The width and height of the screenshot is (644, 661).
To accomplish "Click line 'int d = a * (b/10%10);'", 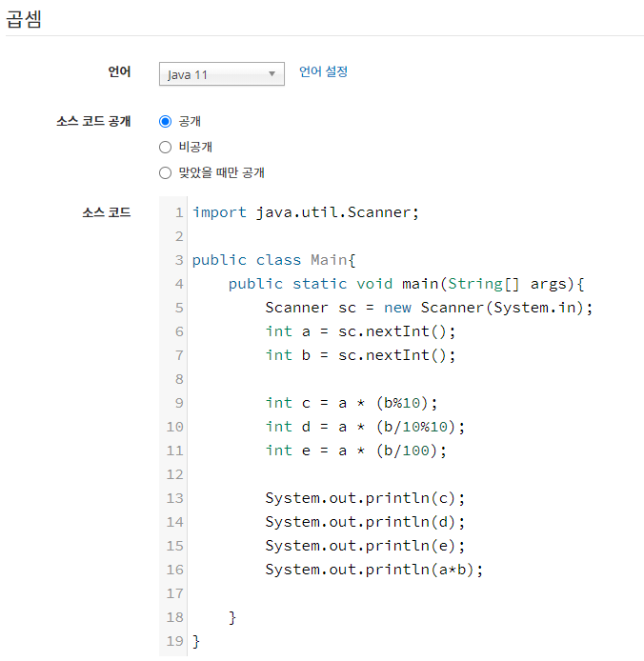I will coord(365,427).
